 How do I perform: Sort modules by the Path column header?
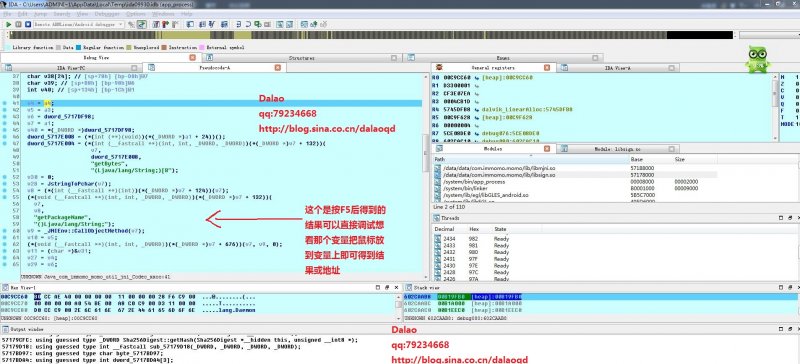531,159
